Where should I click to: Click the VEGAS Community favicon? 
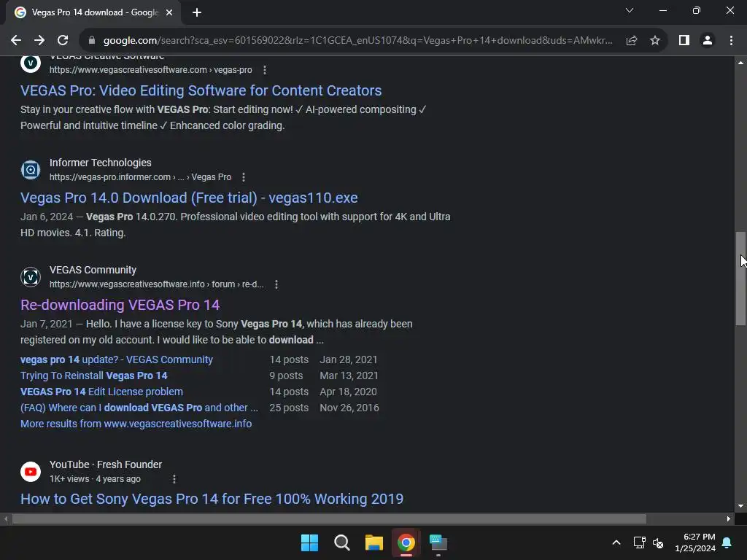pyautogui.click(x=31, y=276)
